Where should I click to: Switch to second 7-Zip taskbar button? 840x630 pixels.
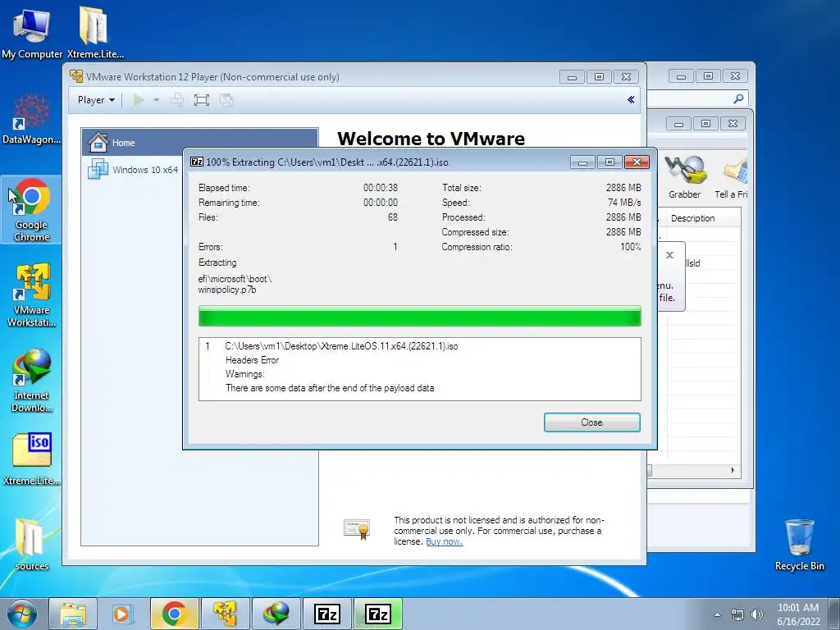pyautogui.click(x=377, y=614)
